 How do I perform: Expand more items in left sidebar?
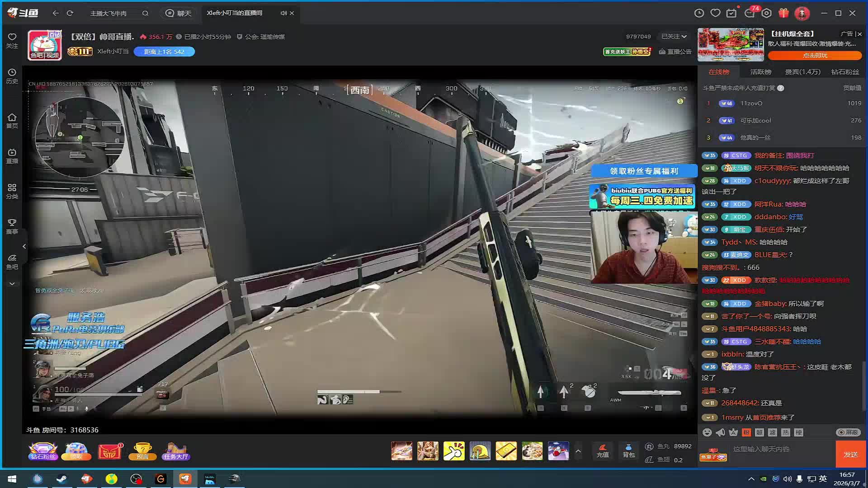coord(12,284)
